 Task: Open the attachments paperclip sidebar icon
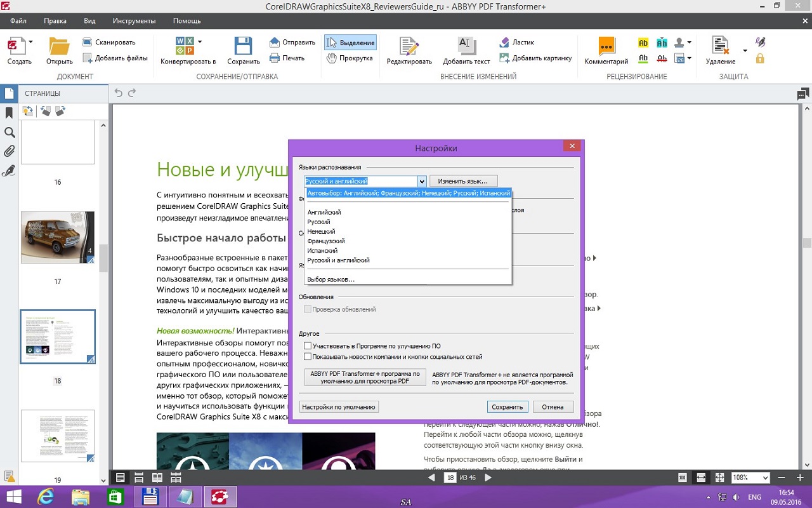[10, 151]
